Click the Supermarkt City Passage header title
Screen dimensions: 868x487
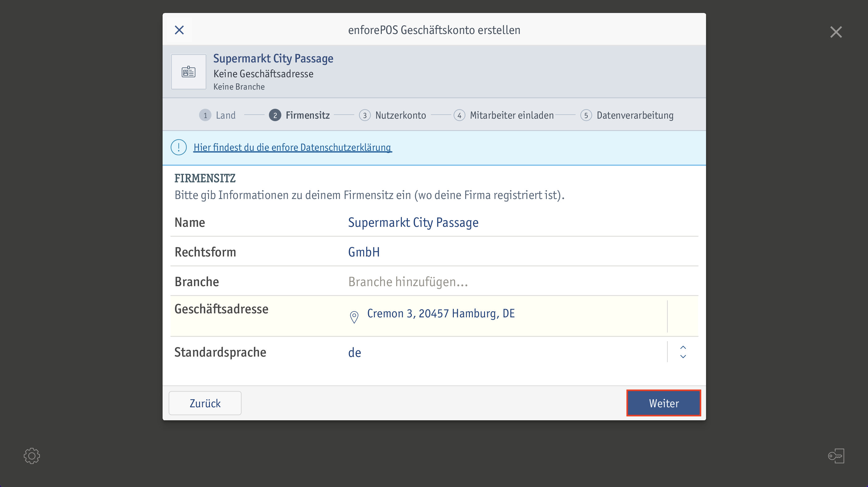coord(273,58)
